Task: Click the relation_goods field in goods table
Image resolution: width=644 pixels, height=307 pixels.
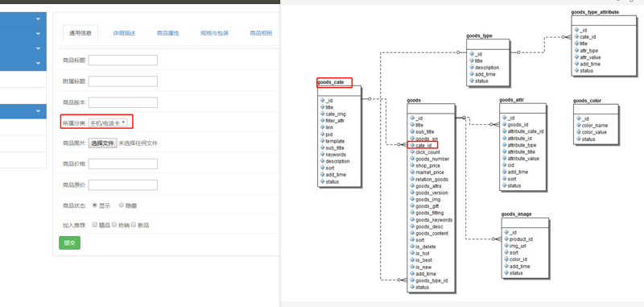Action: point(431,179)
